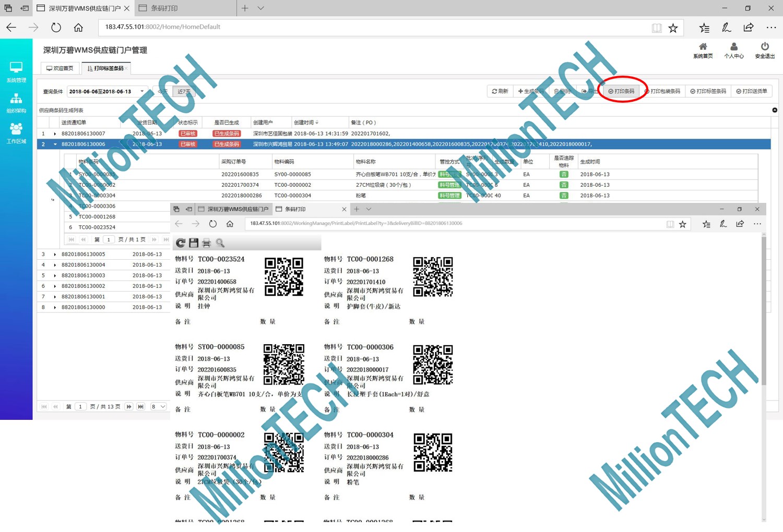Click the refresh report icon in the print toolbar
Viewport: 783px width, 532px height.
click(x=181, y=243)
